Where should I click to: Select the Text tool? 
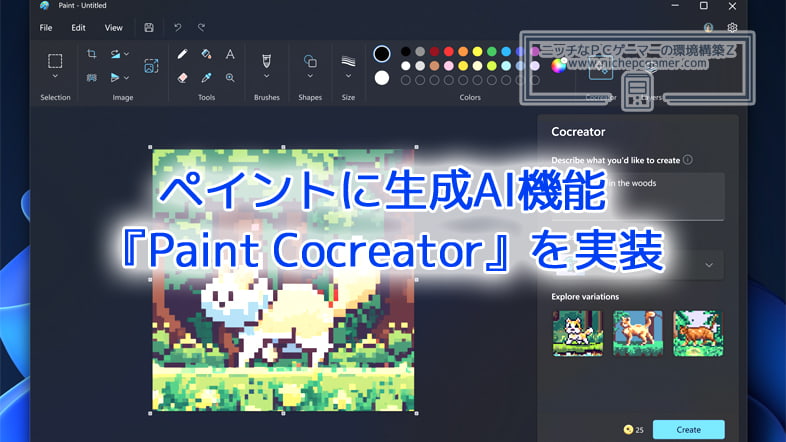point(230,54)
